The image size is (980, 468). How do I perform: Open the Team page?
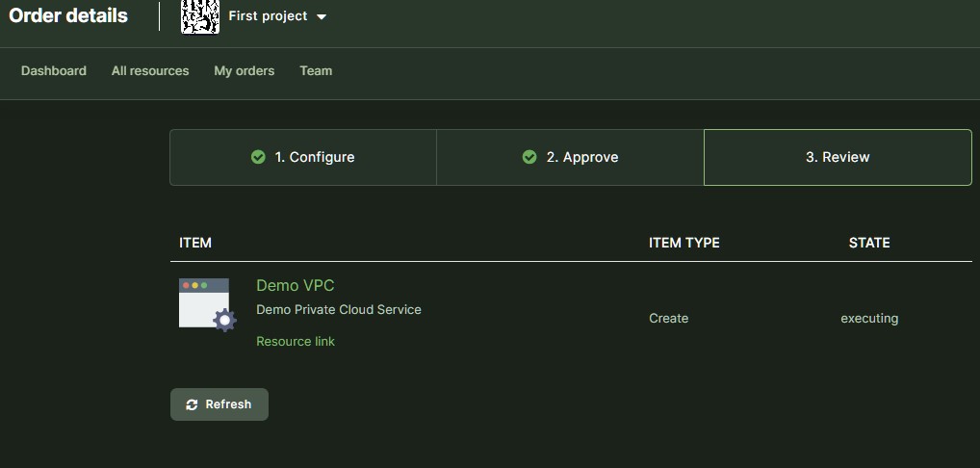pyautogui.click(x=316, y=71)
